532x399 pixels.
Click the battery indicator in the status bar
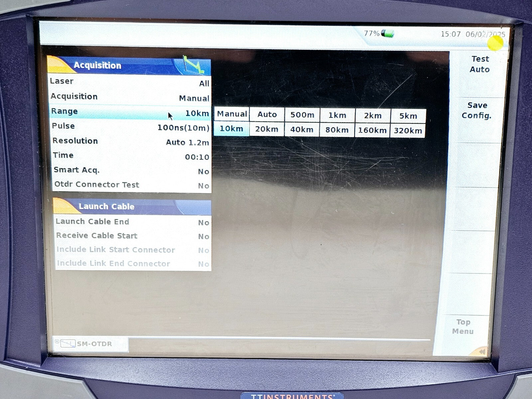388,33
